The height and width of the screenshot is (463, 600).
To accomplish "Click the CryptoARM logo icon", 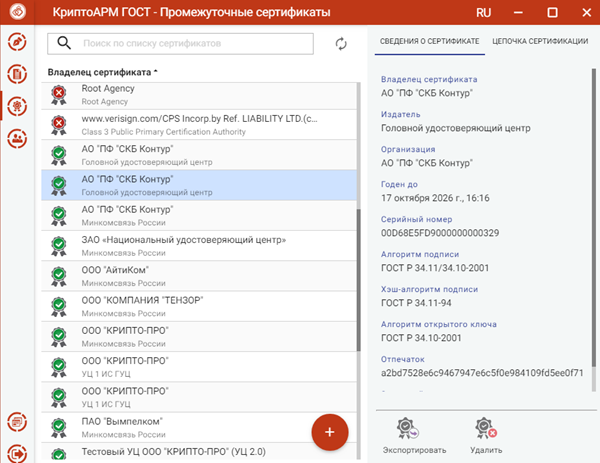I will pos(18,11).
